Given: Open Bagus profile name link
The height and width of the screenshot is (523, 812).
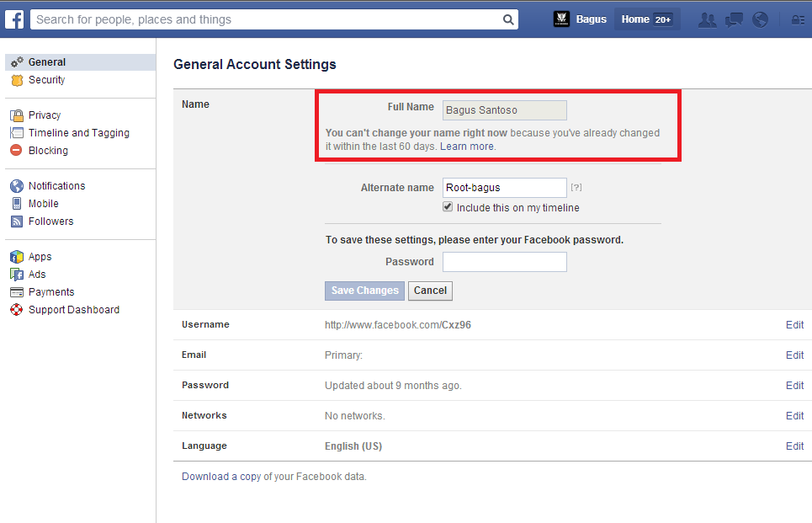Looking at the screenshot, I should point(591,19).
